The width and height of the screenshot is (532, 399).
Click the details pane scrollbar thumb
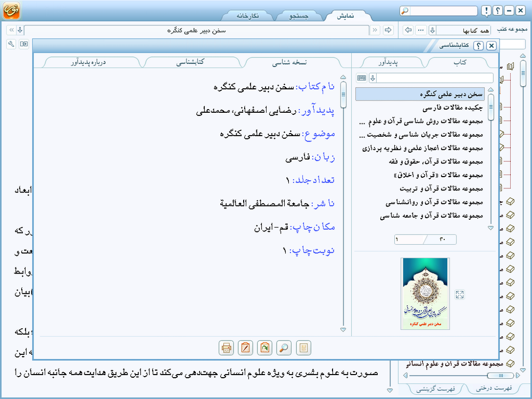pyautogui.click(x=343, y=95)
